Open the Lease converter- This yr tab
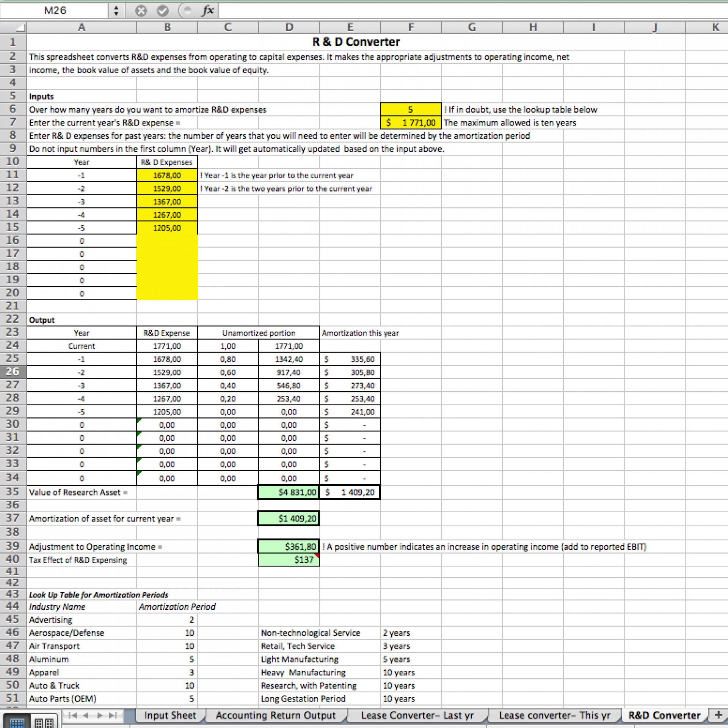 (x=555, y=715)
